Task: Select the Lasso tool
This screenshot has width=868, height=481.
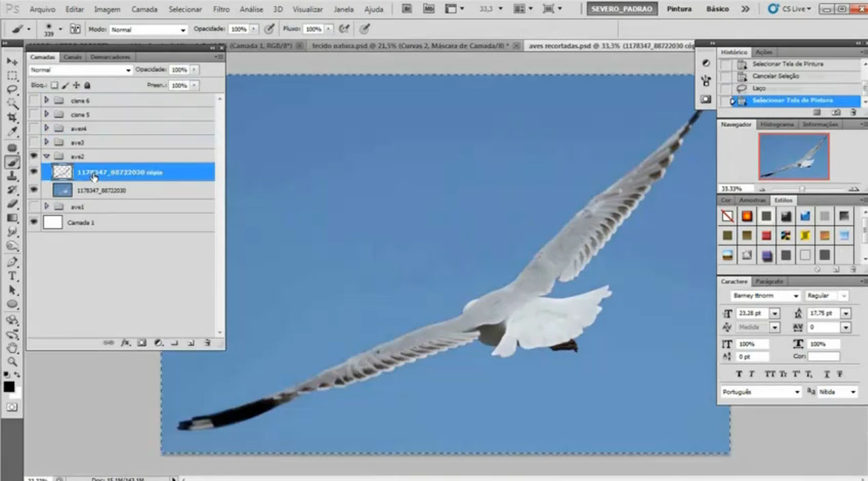Action: (12, 90)
